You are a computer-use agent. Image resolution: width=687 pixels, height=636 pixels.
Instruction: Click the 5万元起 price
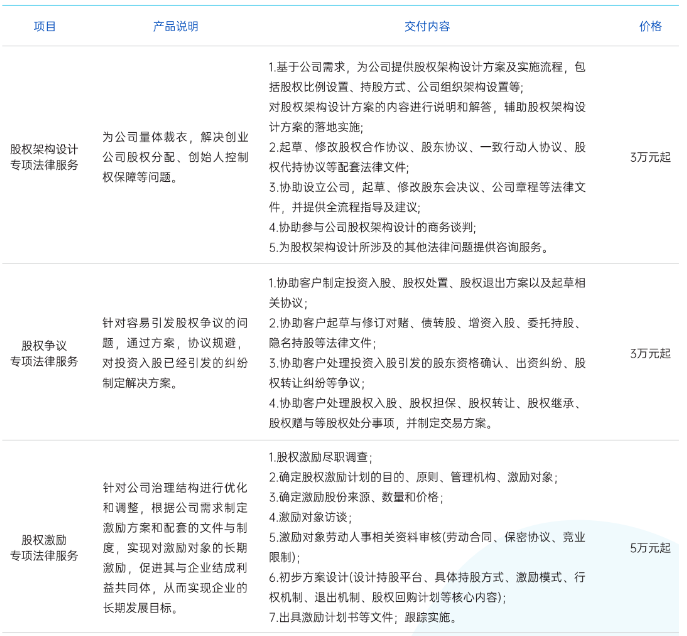coord(650,547)
